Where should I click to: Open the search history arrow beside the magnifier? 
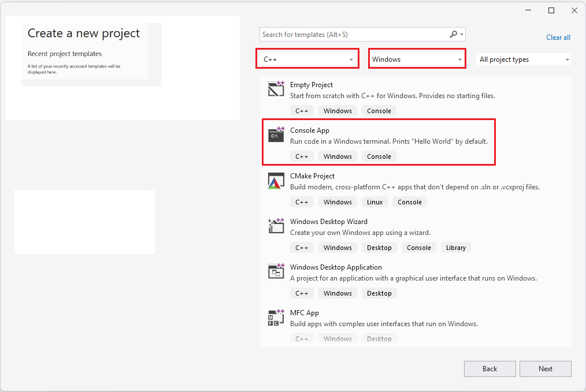(461, 34)
